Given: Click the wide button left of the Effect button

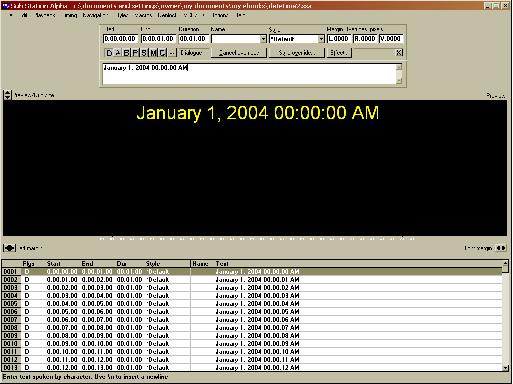Looking at the screenshot, I should coord(296,53).
